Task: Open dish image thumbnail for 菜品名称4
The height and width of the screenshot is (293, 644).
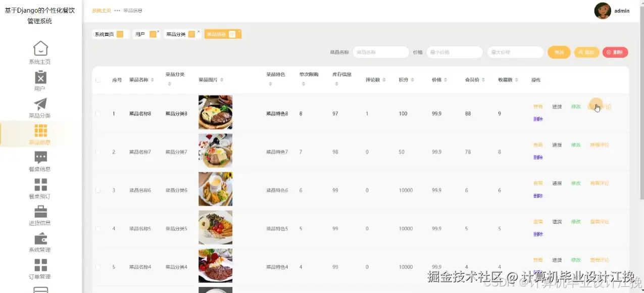Action: (x=215, y=266)
